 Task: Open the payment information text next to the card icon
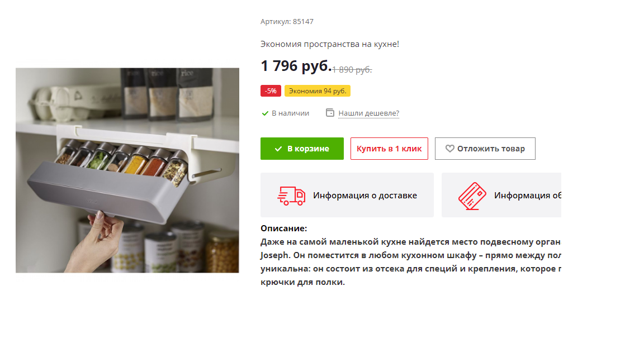(x=527, y=196)
